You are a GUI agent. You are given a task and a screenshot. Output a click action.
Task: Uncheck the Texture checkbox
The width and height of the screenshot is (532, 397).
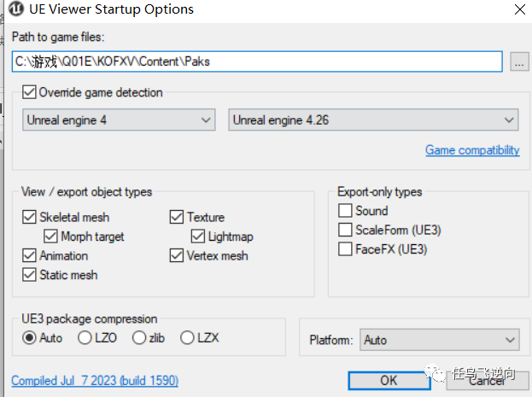(177, 217)
